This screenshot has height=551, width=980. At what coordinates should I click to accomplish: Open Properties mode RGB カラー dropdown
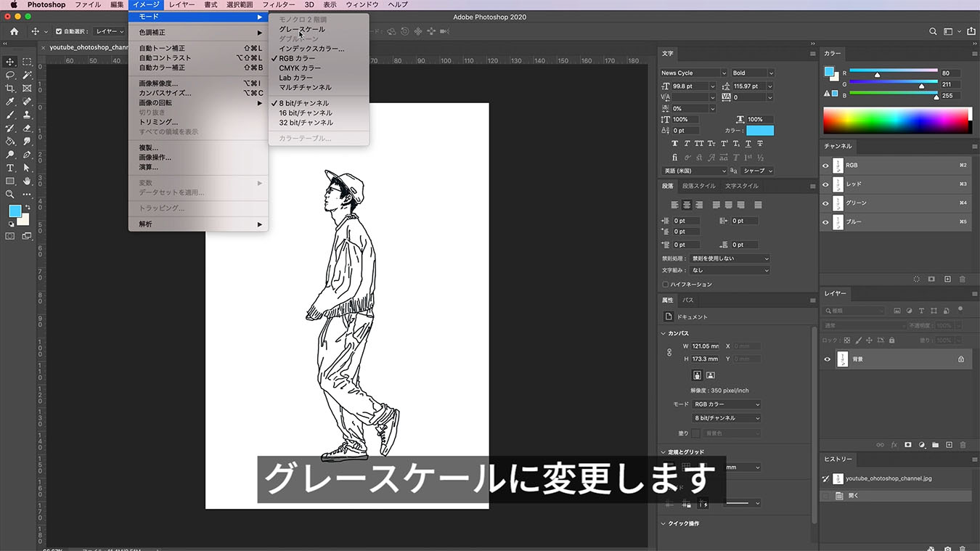[x=727, y=404]
